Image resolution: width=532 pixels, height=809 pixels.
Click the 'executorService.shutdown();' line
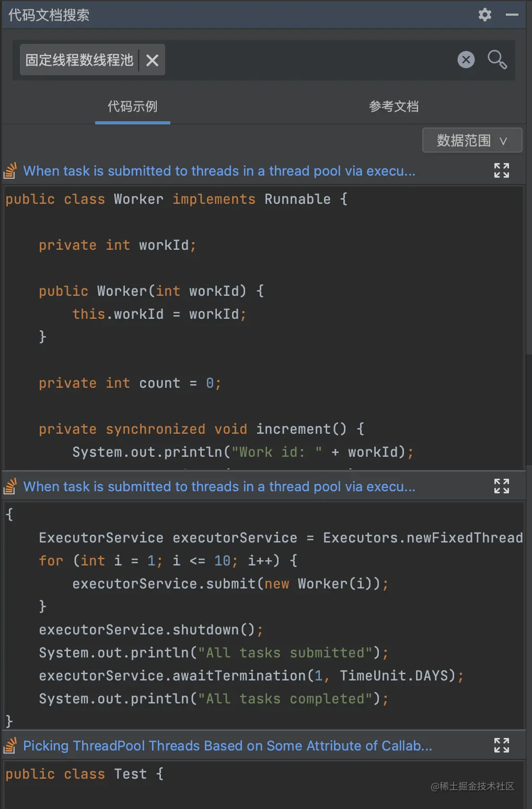[x=151, y=630]
